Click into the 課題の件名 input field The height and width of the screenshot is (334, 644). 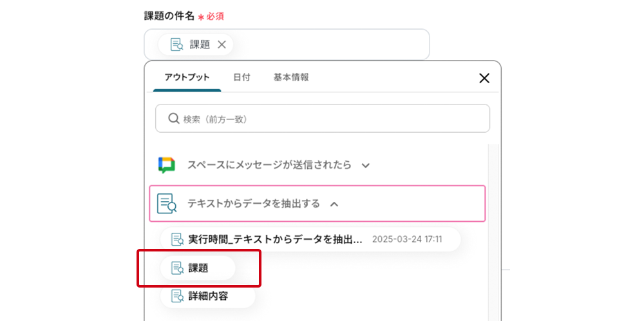(x=328, y=44)
